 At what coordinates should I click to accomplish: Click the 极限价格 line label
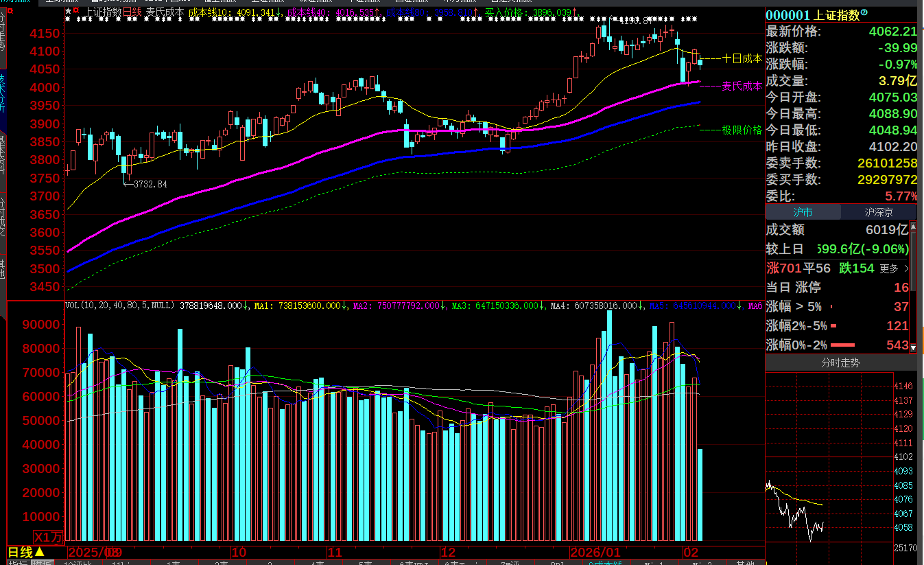click(742, 130)
